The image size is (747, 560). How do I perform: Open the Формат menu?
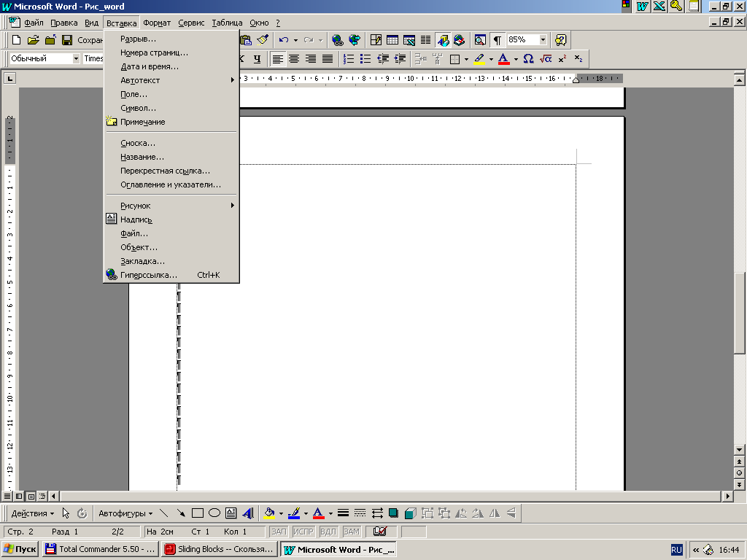[157, 23]
